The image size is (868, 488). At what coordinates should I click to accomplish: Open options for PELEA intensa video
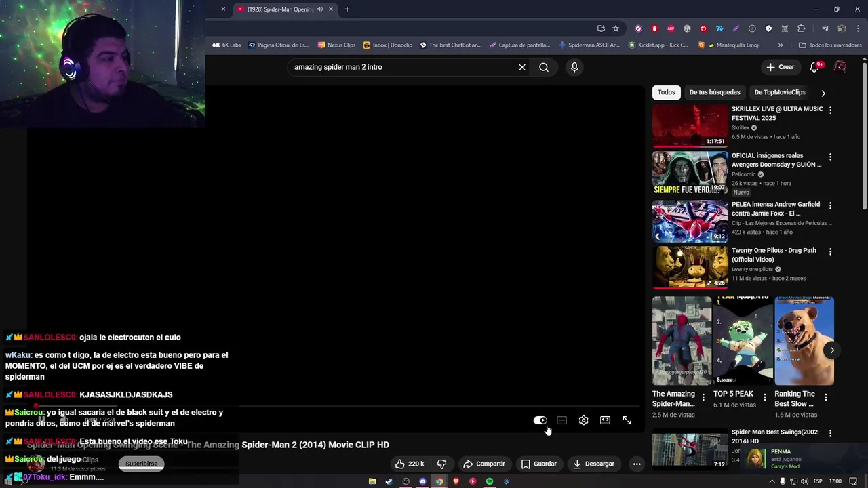click(x=830, y=205)
